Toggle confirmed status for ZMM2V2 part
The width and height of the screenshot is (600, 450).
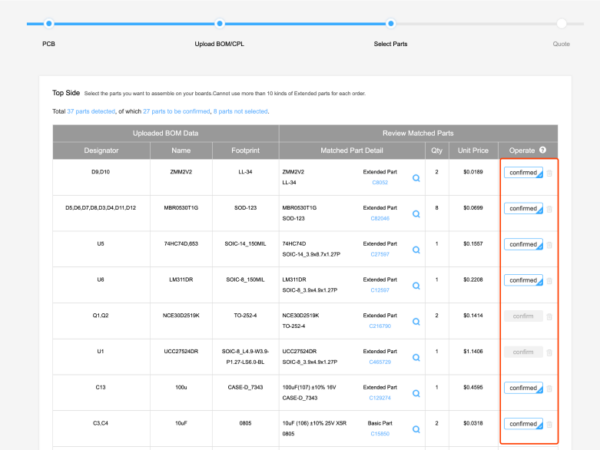click(523, 172)
